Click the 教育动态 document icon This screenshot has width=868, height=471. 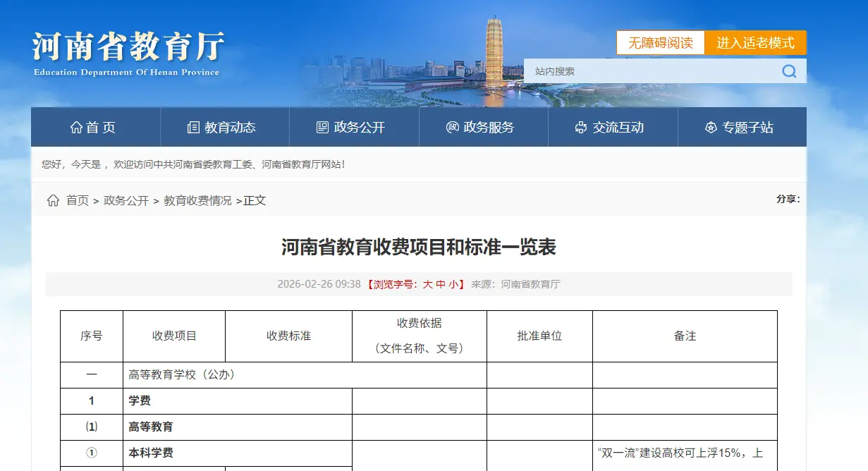[193, 128]
